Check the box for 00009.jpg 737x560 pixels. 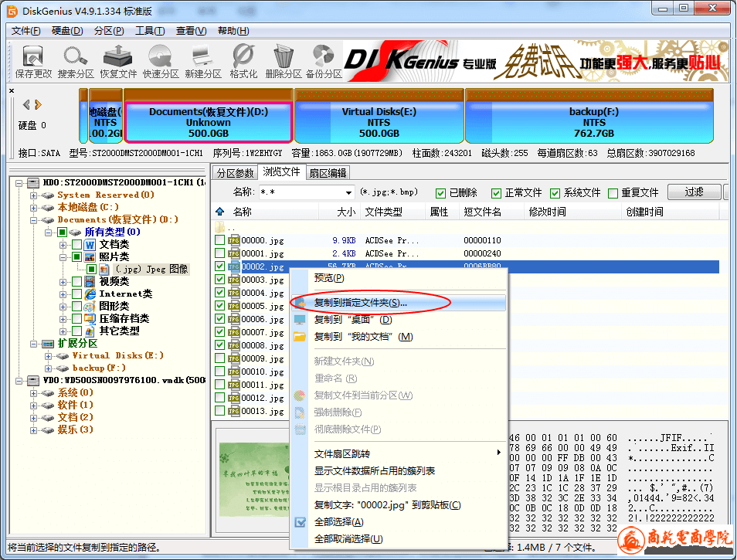(x=219, y=358)
